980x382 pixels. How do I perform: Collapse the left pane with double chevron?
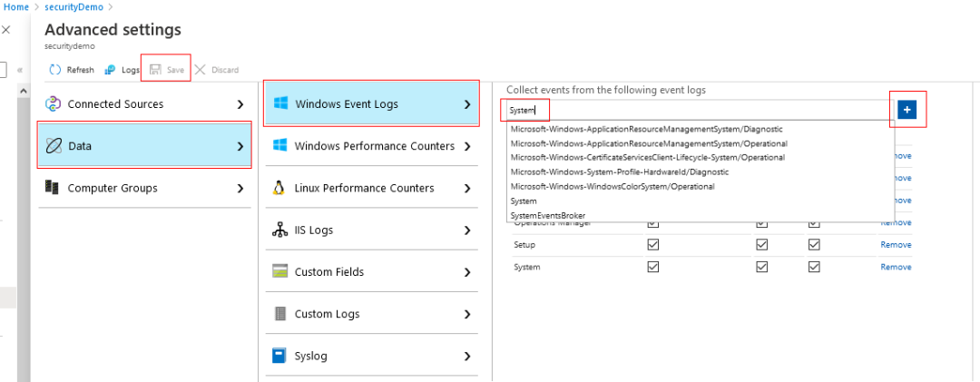[x=20, y=70]
